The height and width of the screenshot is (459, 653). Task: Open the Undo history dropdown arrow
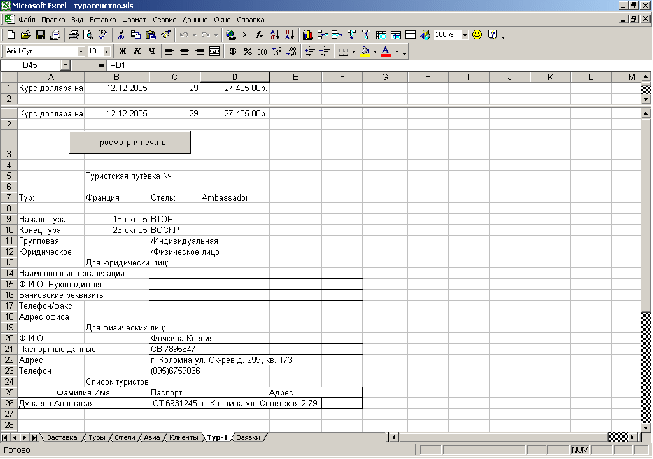point(194,35)
